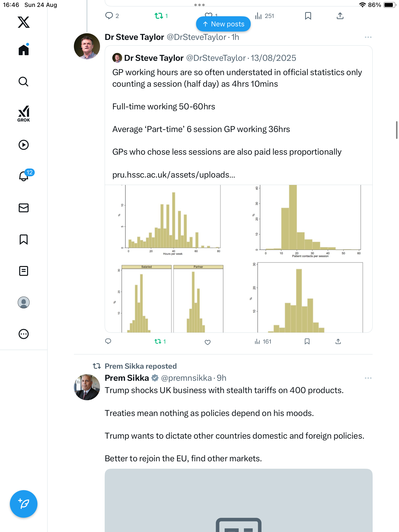Bookmark Dr Steve Taylor's quoted post
This screenshot has height=532, width=399.
307,341
